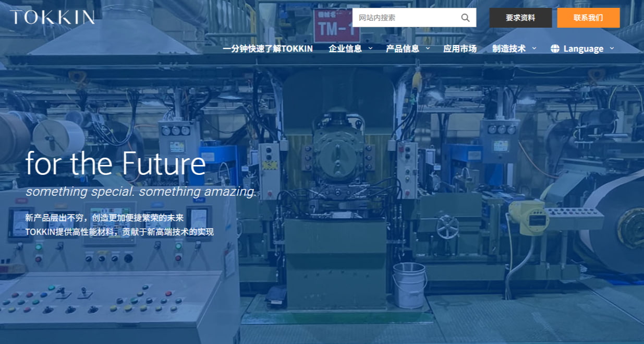Click the 'for the Future' headline
The image size is (644, 344).
click(116, 163)
